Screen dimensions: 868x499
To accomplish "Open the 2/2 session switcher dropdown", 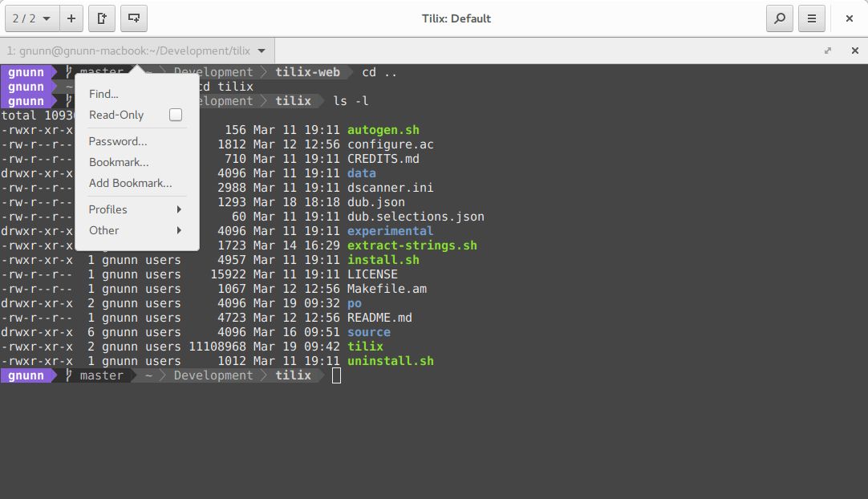I will tap(30, 18).
